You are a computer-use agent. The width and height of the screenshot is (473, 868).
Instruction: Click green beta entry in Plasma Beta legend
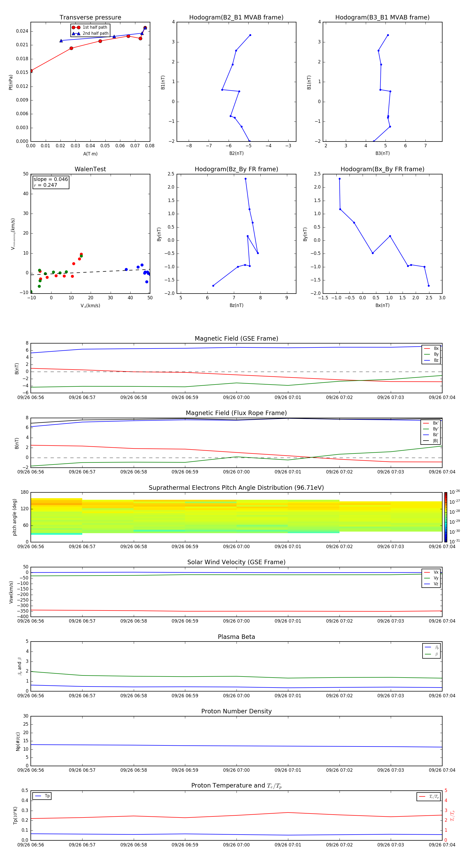pos(431,654)
